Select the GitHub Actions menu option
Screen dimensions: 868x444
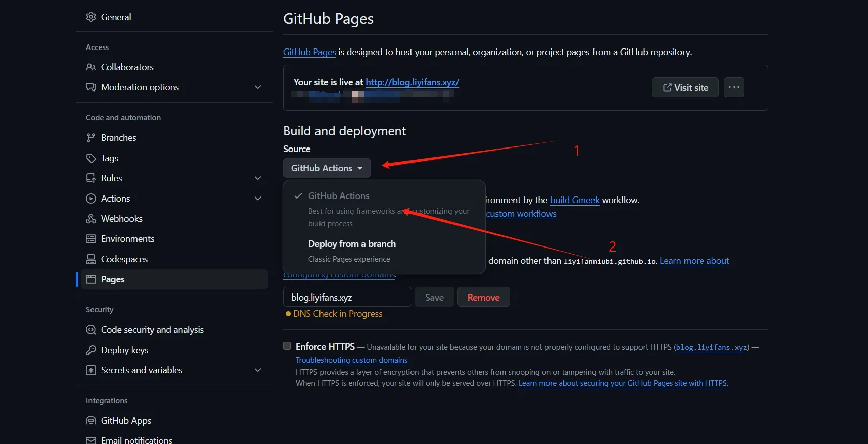339,196
